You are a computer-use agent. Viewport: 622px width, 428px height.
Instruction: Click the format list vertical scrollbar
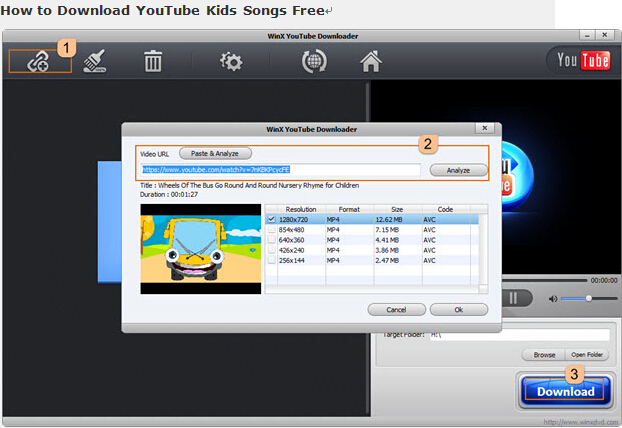click(483, 249)
